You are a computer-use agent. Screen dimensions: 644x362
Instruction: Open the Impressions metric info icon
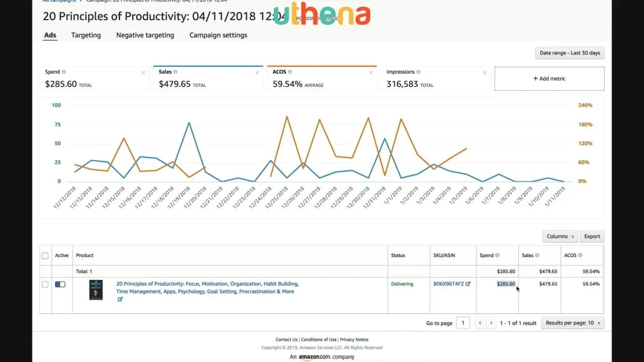point(418,72)
